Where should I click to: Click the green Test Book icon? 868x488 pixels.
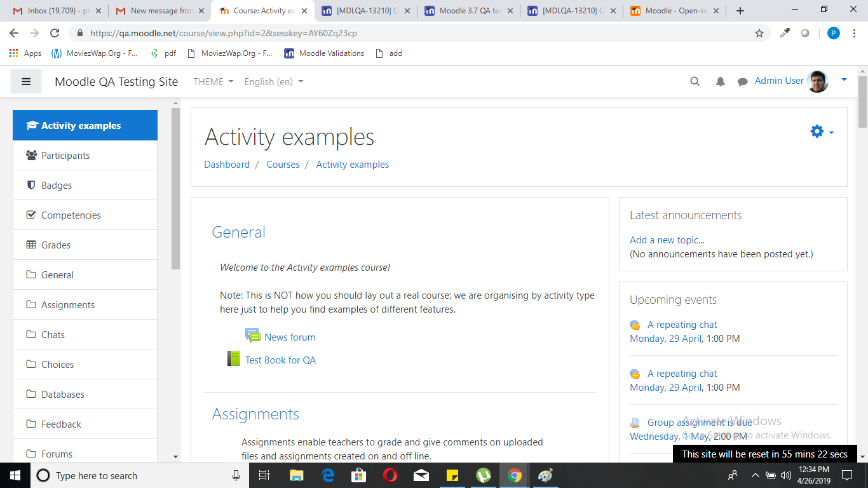pos(234,359)
